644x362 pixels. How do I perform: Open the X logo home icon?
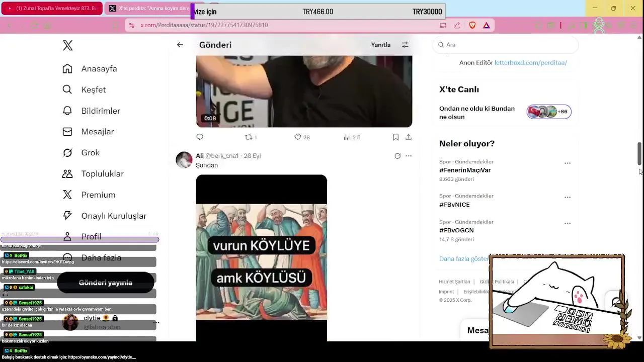tap(67, 45)
